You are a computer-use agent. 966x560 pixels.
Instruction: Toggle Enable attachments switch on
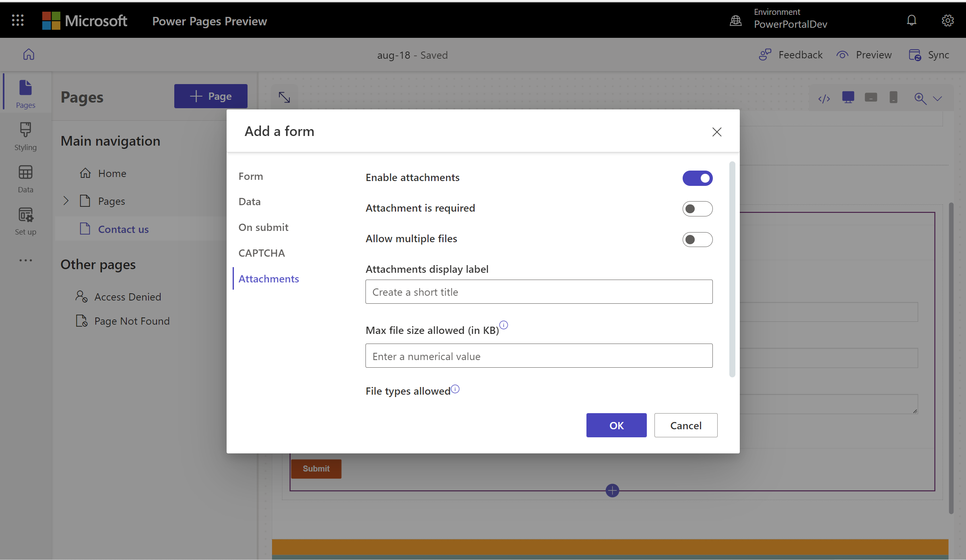(x=697, y=178)
